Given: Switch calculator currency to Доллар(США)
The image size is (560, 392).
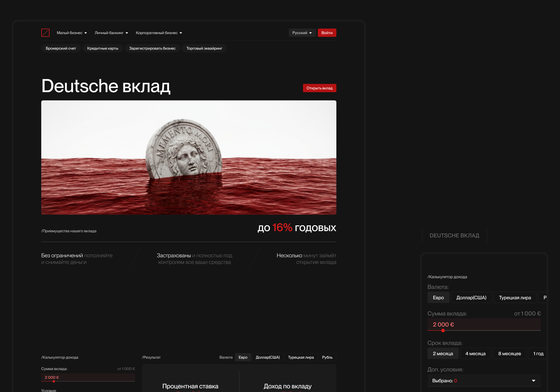Looking at the screenshot, I should 471,297.
